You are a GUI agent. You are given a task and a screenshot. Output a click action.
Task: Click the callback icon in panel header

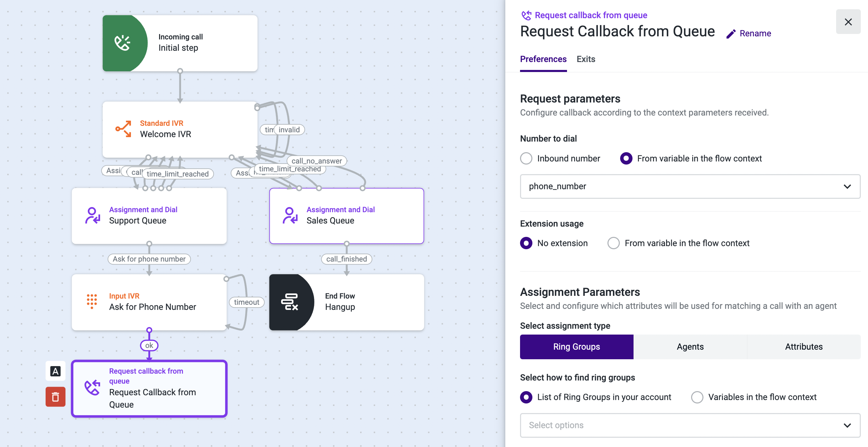click(x=526, y=15)
